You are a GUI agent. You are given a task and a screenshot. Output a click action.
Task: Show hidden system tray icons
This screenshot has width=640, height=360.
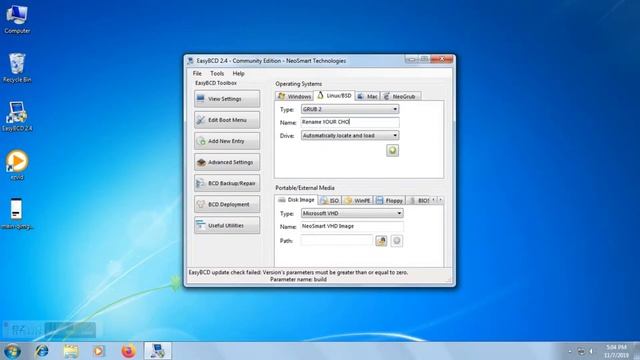point(570,351)
